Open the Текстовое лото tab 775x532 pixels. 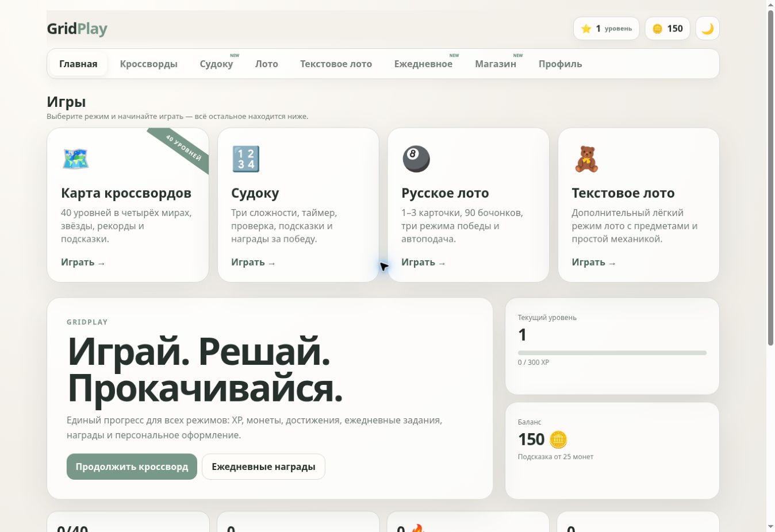(x=336, y=64)
